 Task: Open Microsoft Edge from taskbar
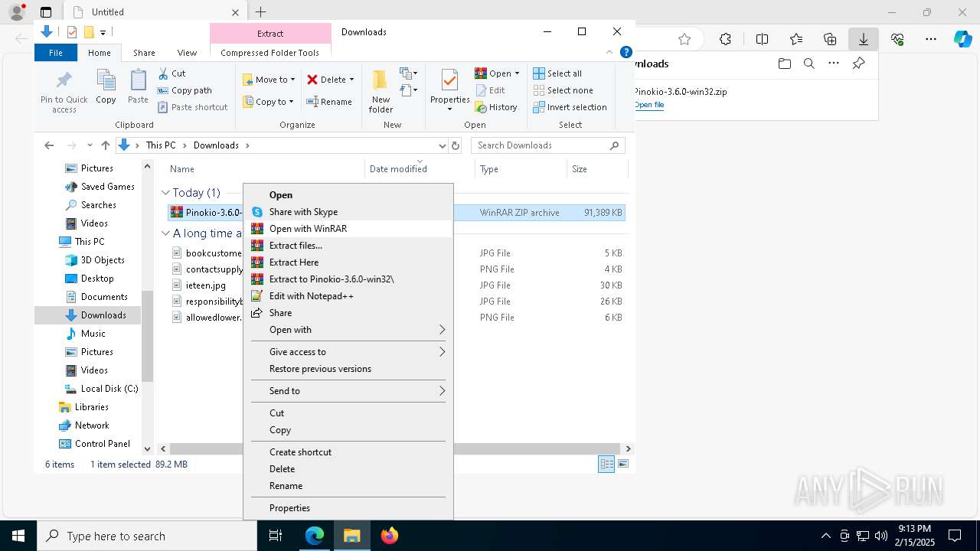[x=315, y=536]
